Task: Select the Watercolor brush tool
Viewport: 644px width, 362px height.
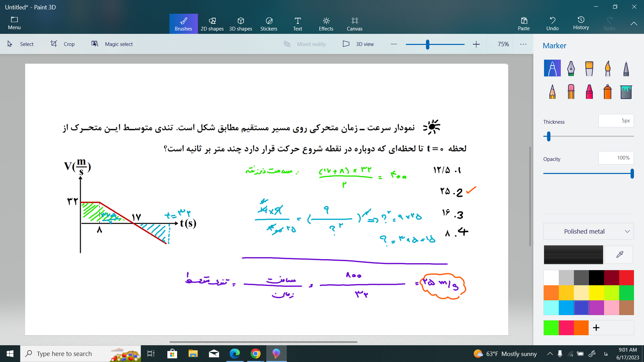Action: coord(608,68)
